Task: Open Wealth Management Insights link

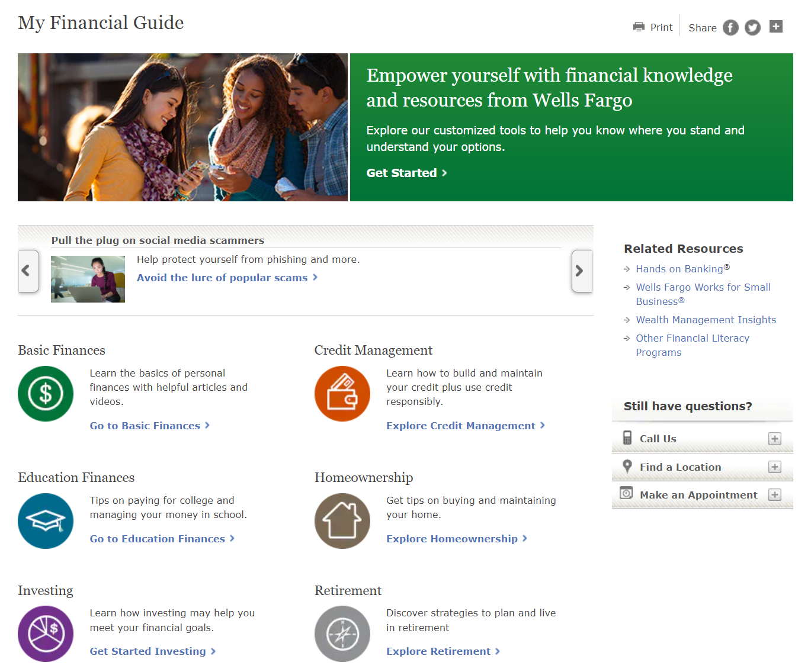Action: click(706, 320)
